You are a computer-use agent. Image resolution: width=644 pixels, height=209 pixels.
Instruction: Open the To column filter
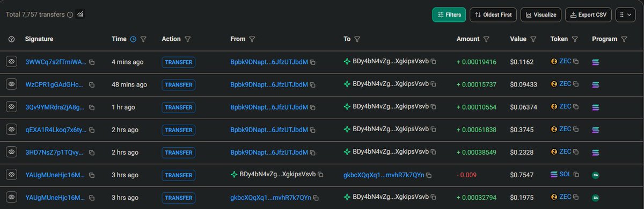pos(357,39)
